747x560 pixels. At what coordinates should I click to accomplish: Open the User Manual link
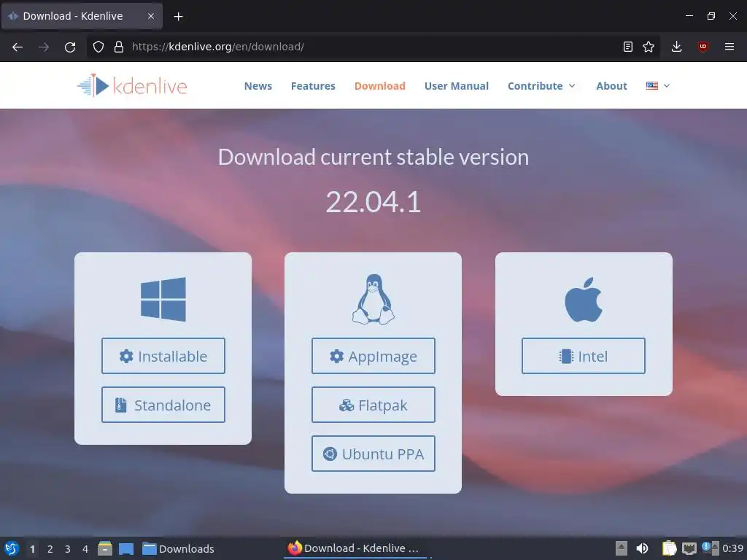(457, 86)
